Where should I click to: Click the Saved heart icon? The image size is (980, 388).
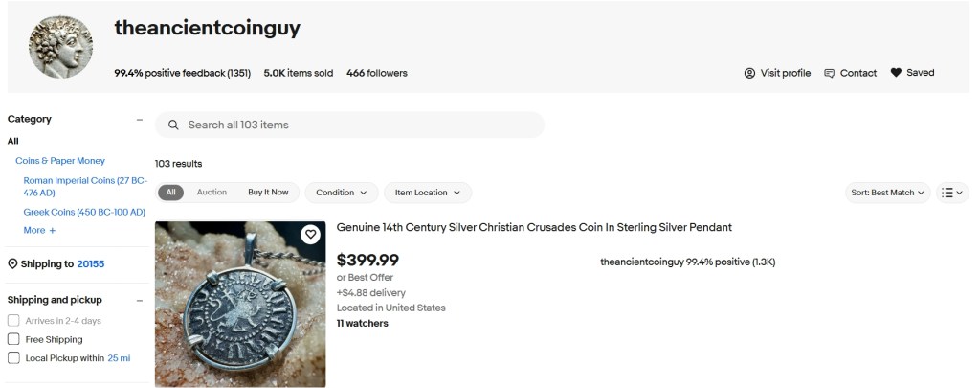click(x=896, y=73)
